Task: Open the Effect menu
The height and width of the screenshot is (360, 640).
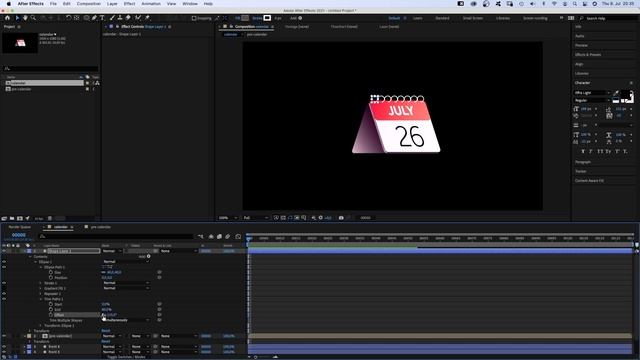Action: point(129,4)
